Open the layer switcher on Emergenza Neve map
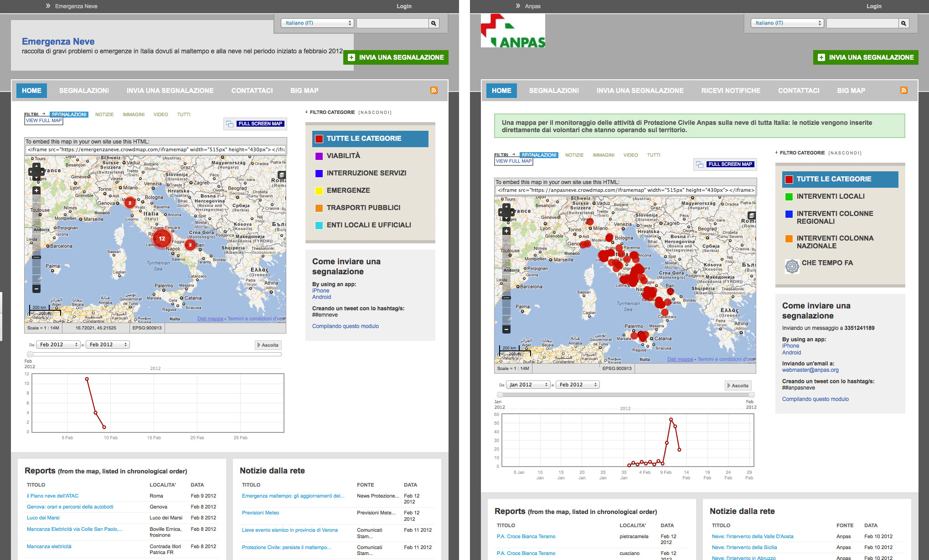Viewport: 929px width, 560px height. click(x=282, y=175)
